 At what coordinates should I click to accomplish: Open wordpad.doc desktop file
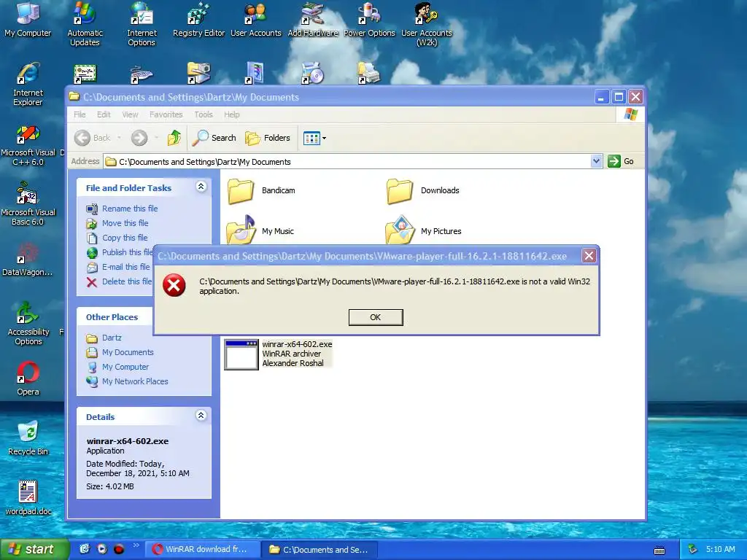pyautogui.click(x=28, y=498)
